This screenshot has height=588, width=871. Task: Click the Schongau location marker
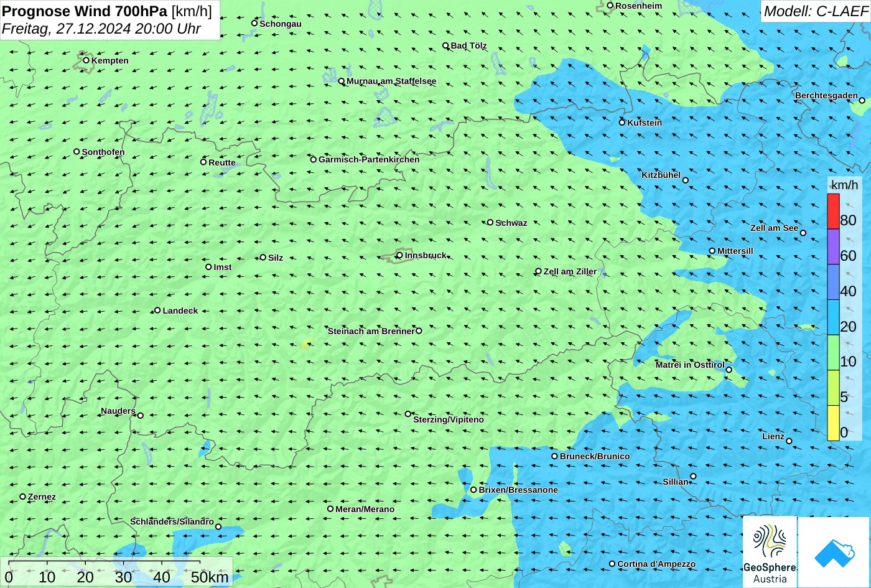tap(254, 23)
